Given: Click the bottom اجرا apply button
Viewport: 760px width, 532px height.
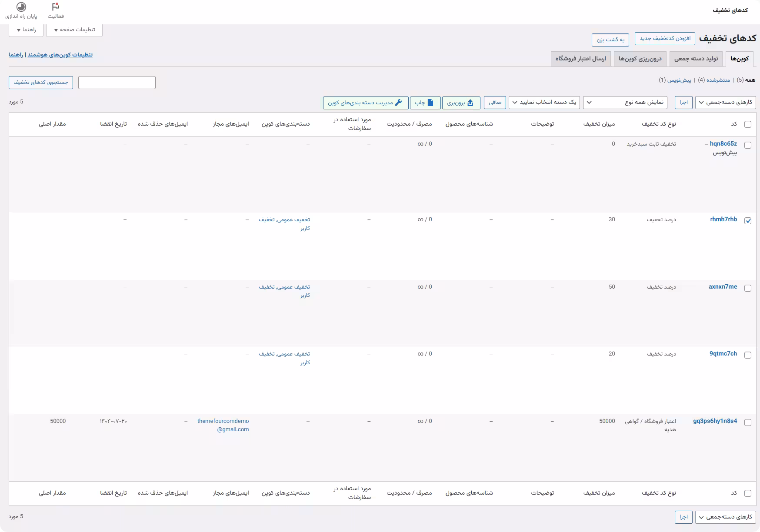Looking at the screenshot, I should coord(683,517).
